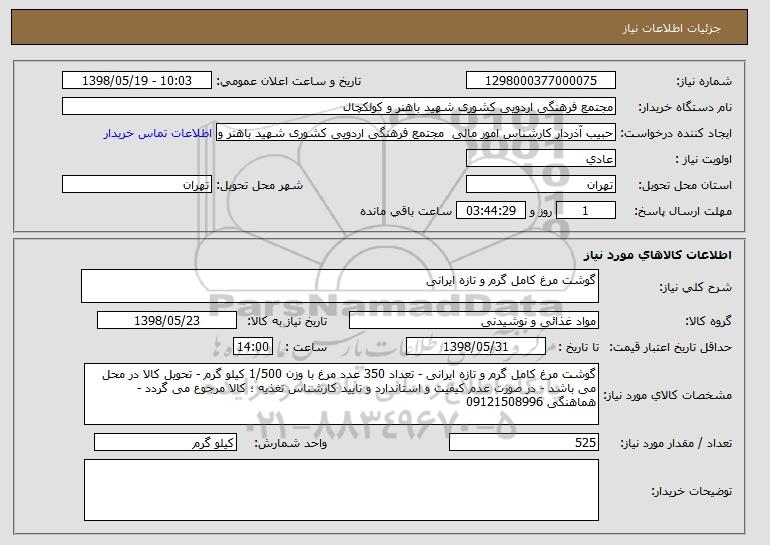Click the delivery city field تهران
Screen dimensions: 770x545
137,185
